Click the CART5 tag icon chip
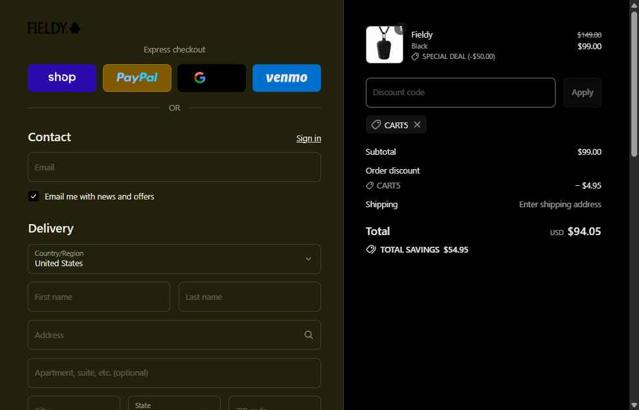Viewport: 639px width, 410px height. [x=376, y=125]
